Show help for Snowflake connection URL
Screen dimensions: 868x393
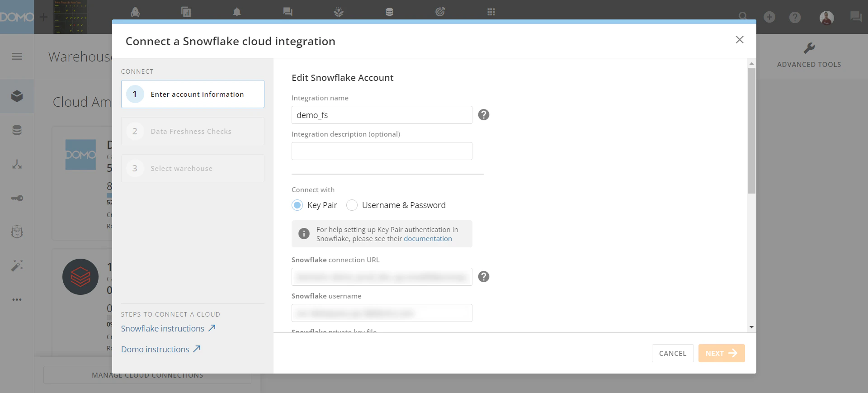[x=484, y=277]
